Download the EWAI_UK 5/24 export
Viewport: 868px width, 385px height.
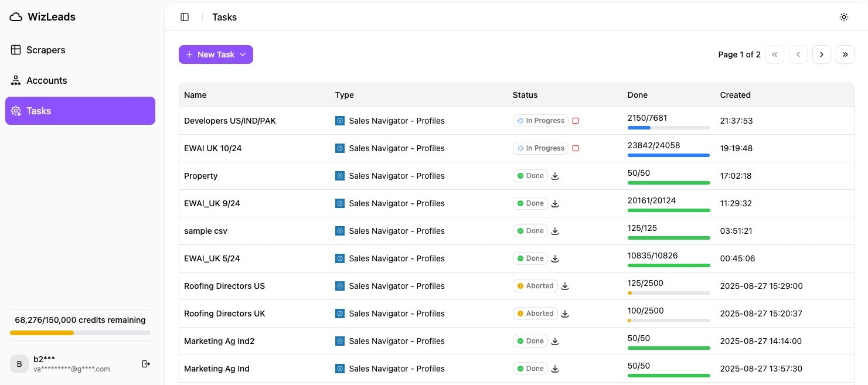[x=555, y=258]
